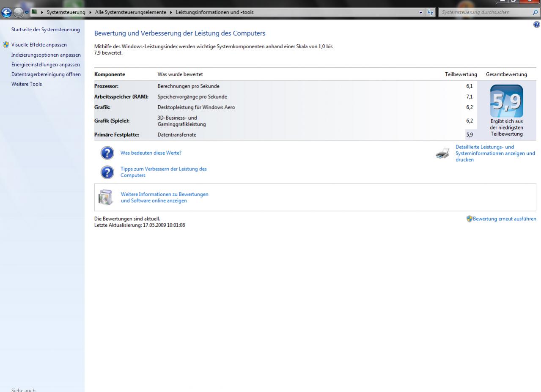The height and width of the screenshot is (392, 541).
Task: Open the blue help icon
Action: (x=537, y=25)
